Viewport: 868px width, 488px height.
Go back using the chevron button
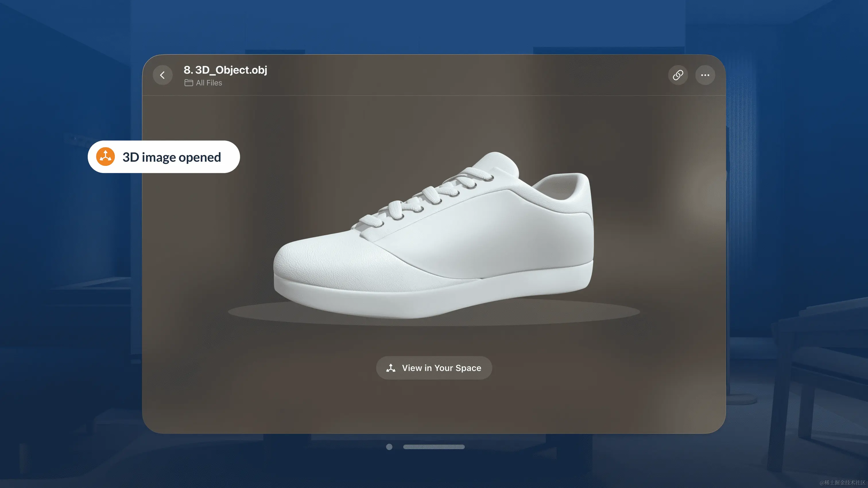(163, 75)
